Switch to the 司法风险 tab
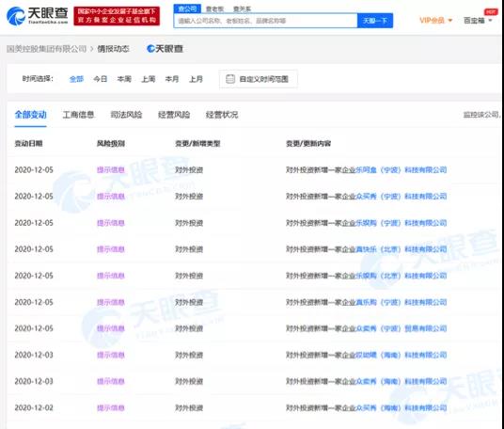This screenshot has height=429, width=504. click(126, 115)
